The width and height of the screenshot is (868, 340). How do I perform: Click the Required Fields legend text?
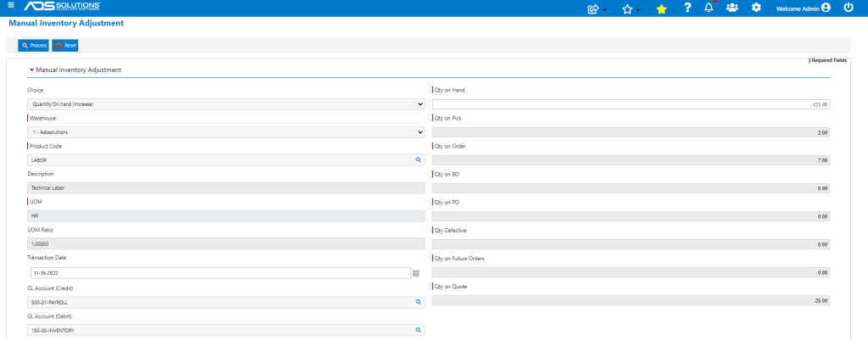[829, 60]
